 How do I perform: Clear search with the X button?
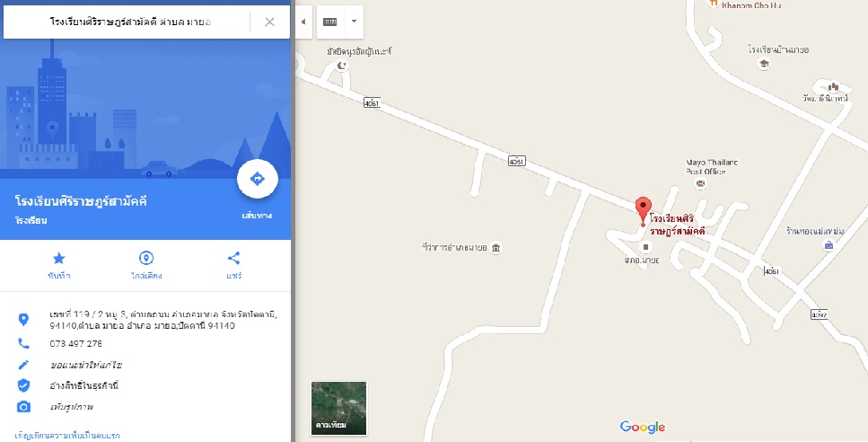click(x=269, y=22)
